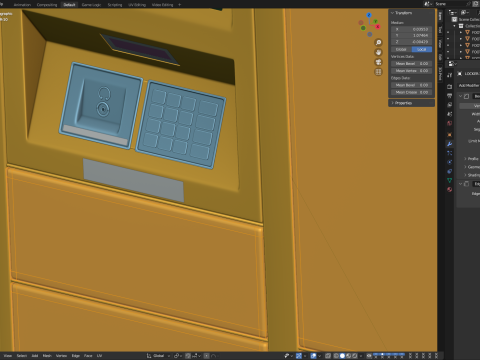The width and height of the screenshot is (480, 360).
Task: Select solid viewport shading mode
Action: (342, 356)
